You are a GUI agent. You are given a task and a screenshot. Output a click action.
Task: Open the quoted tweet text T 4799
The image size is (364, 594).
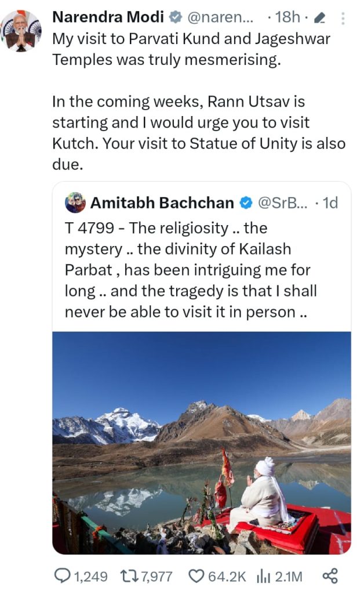pyautogui.click(x=191, y=270)
